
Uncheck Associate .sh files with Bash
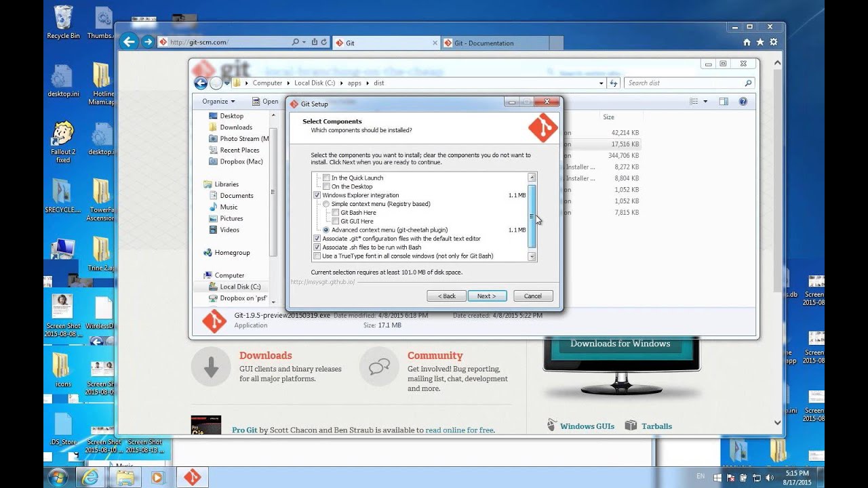(x=317, y=247)
